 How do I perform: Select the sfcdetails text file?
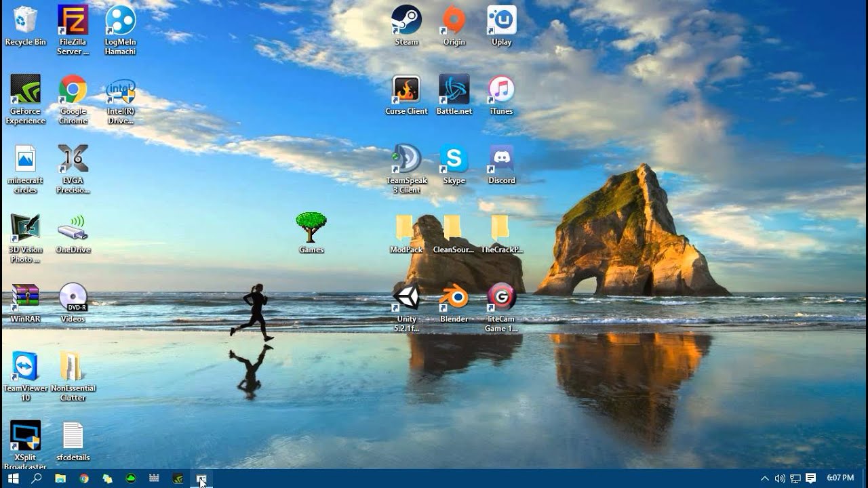coord(73,442)
